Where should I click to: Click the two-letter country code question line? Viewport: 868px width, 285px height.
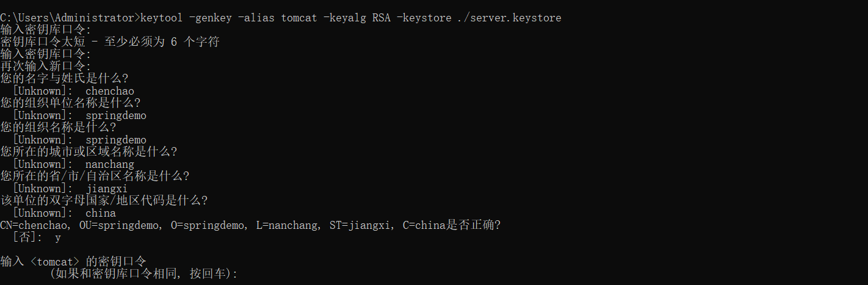(x=104, y=201)
